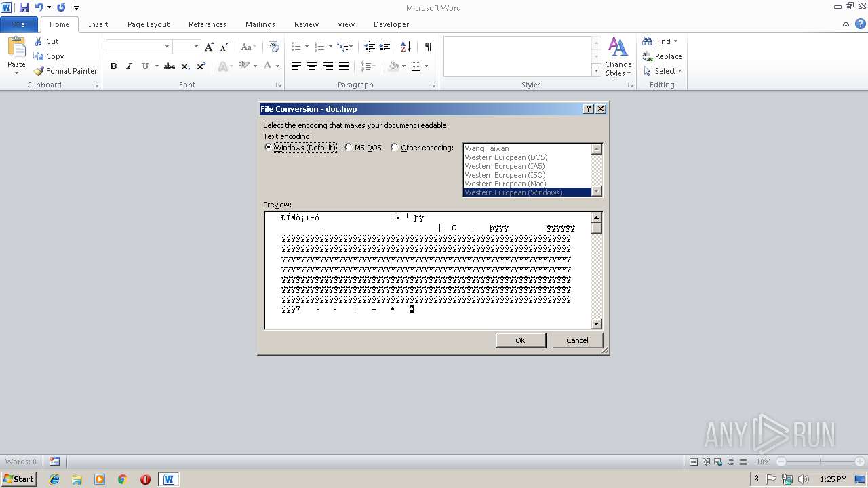This screenshot has height=488, width=868.
Task: Cancel the File Conversion dialog
Action: click(x=577, y=340)
